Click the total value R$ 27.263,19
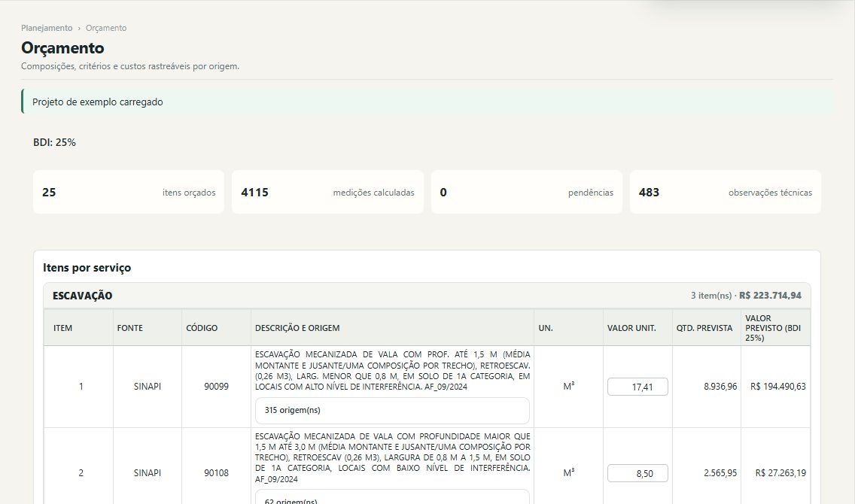This screenshot has width=855, height=504. coord(780,473)
